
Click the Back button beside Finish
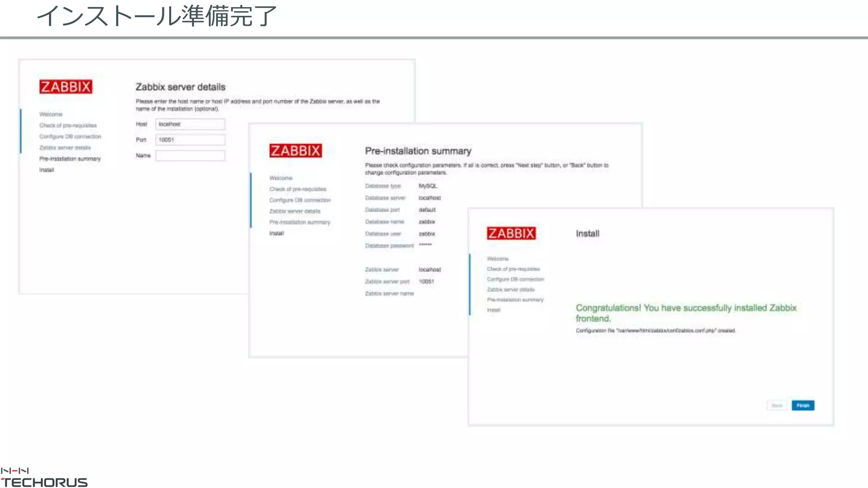[776, 405]
